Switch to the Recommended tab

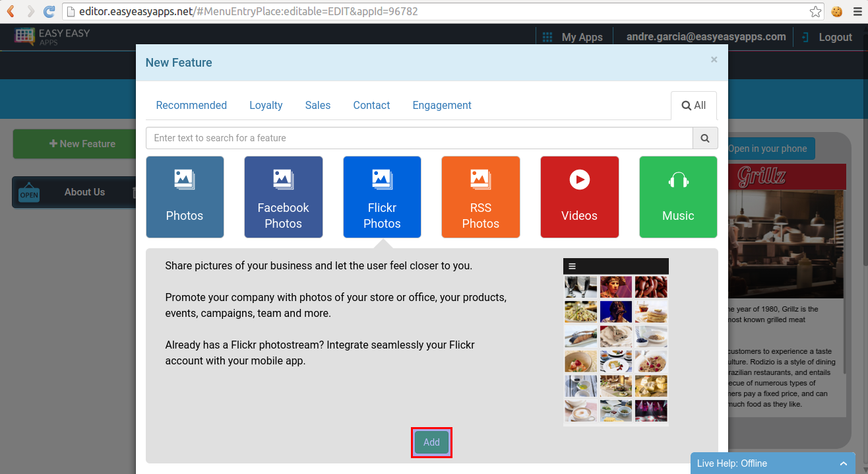(191, 105)
